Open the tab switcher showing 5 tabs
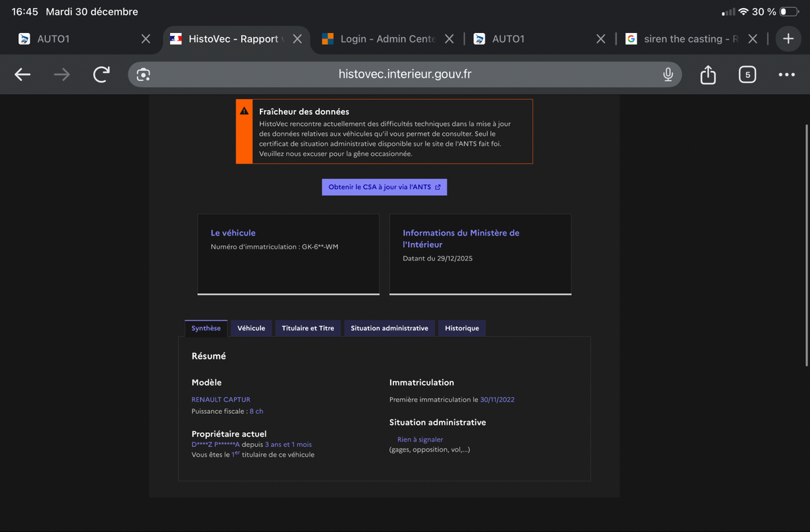This screenshot has height=532, width=810. pos(747,75)
